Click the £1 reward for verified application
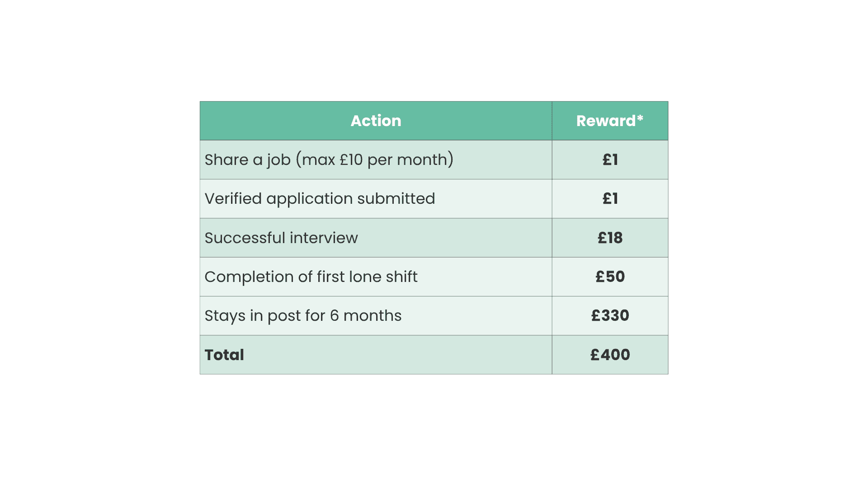The width and height of the screenshot is (868, 488). (x=610, y=199)
